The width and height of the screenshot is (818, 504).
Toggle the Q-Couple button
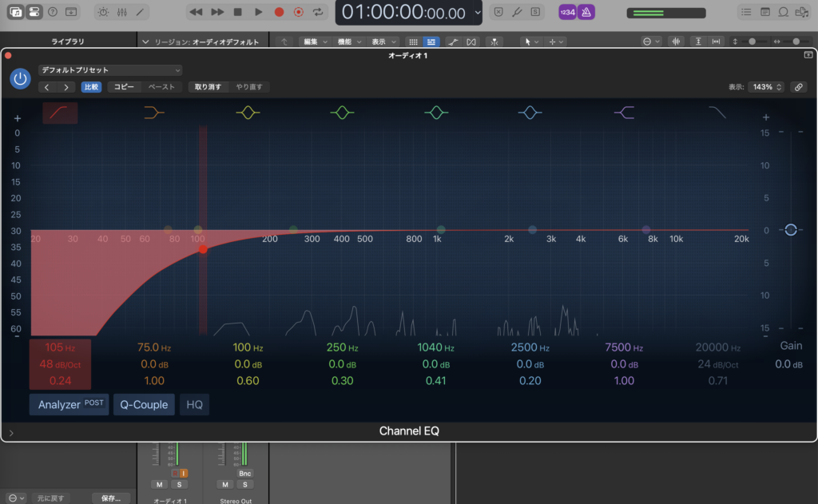[144, 404]
